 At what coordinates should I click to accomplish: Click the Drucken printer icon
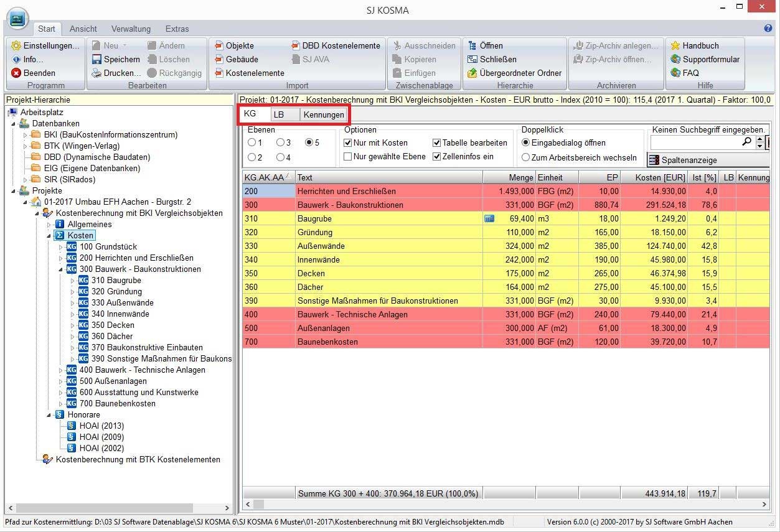pyautogui.click(x=96, y=73)
